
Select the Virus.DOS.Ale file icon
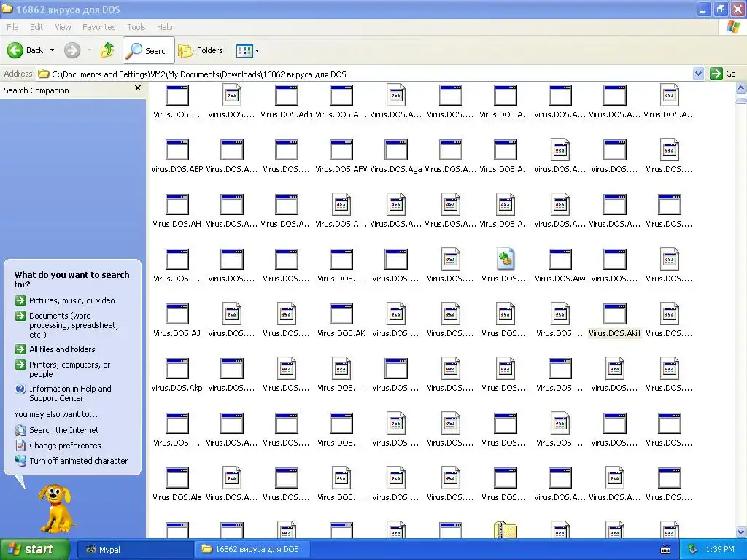[x=177, y=478]
